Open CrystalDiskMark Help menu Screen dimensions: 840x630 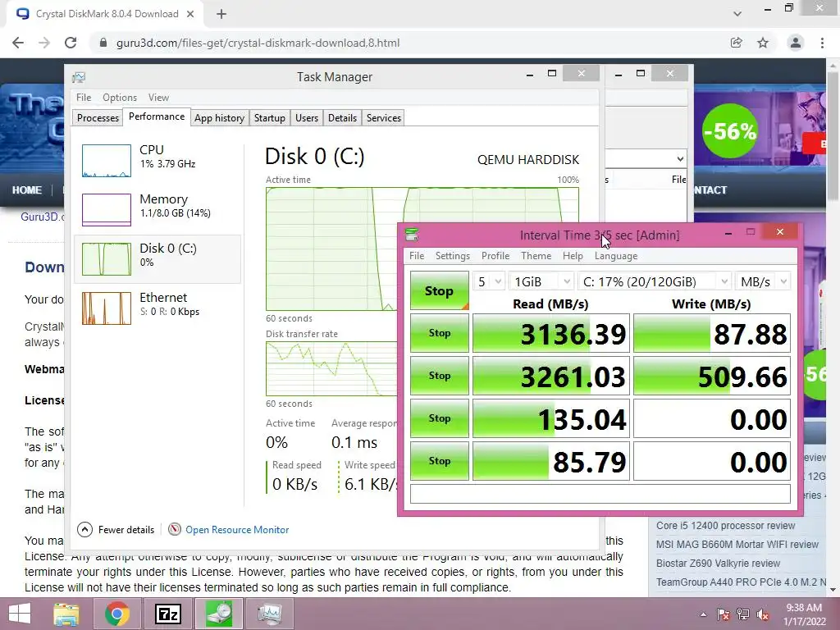point(573,256)
